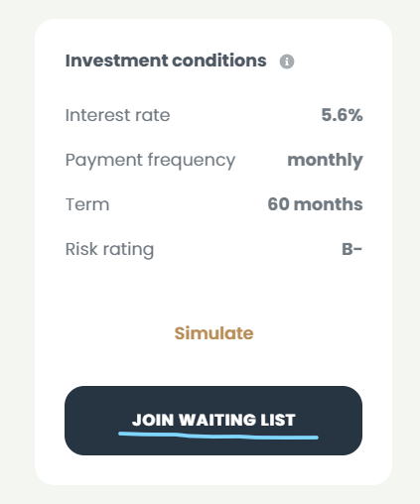
Task: Select the 5.6% interest rate value
Action: (x=342, y=115)
